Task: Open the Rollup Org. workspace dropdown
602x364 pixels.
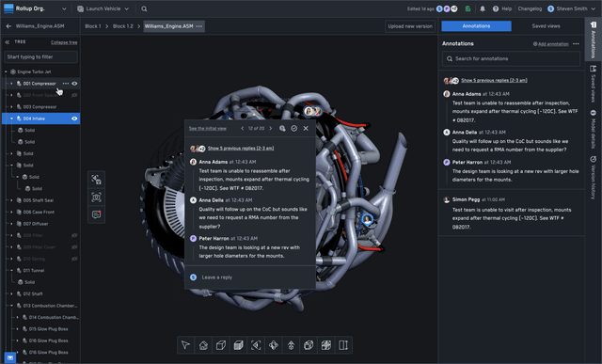Action: [x=36, y=8]
